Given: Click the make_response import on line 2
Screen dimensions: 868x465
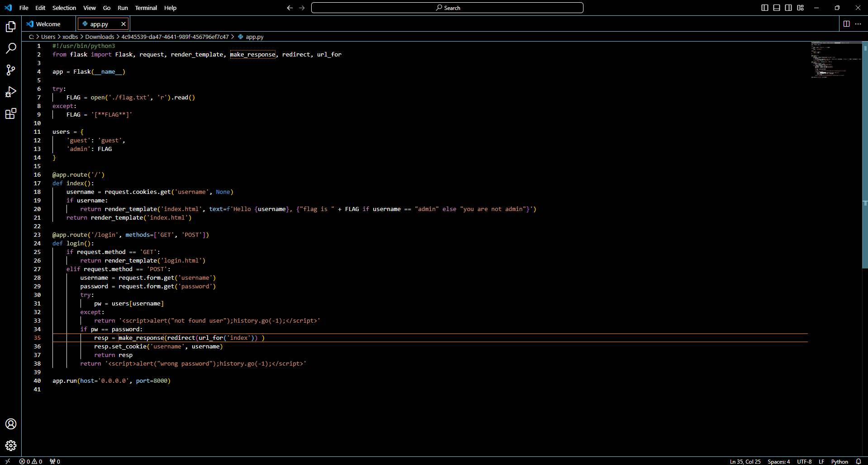Looking at the screenshot, I should (252, 55).
